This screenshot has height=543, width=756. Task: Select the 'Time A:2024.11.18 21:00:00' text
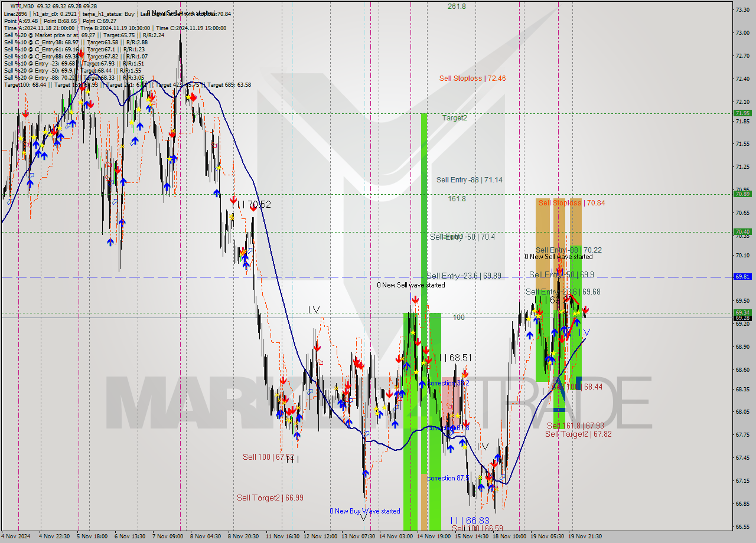pyautogui.click(x=39, y=28)
